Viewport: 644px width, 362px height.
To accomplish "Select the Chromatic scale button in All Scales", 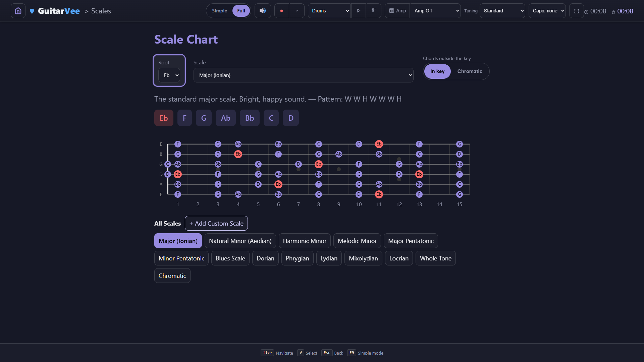I will (172, 276).
